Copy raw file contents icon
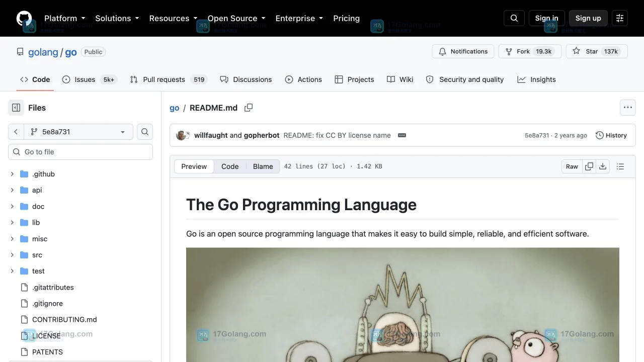This screenshot has height=362, width=644. pos(589,166)
